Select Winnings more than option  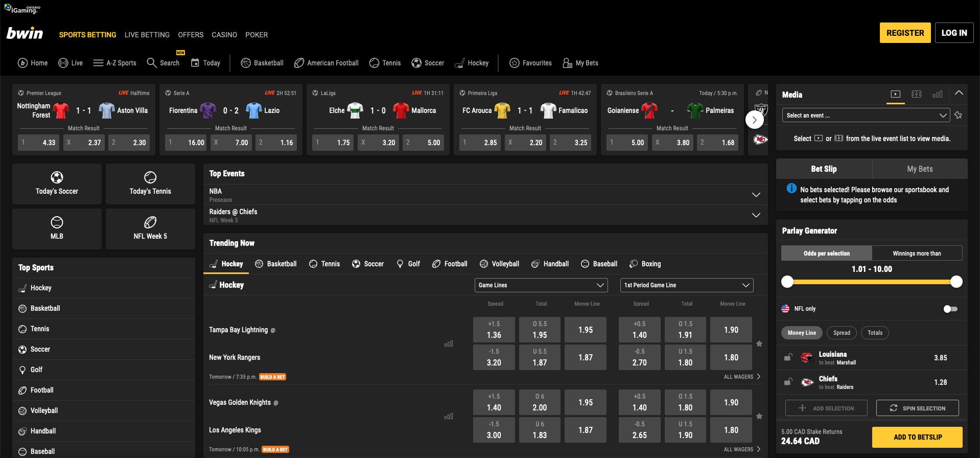[x=917, y=253]
